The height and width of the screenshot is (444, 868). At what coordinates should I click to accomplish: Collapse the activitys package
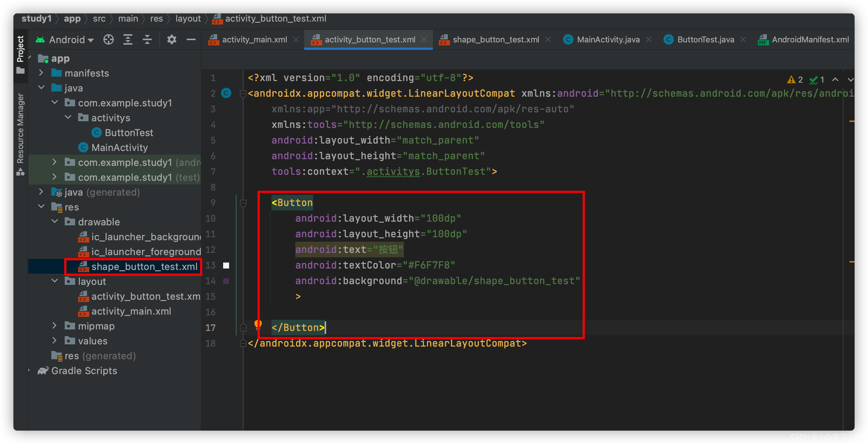pyautogui.click(x=68, y=118)
